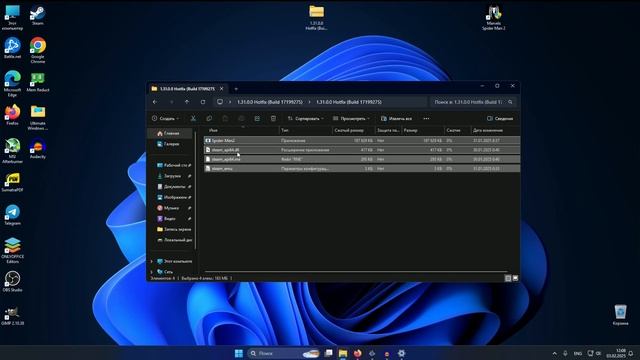
Task: Click the Copy icon in toolbar
Action: [209, 118]
